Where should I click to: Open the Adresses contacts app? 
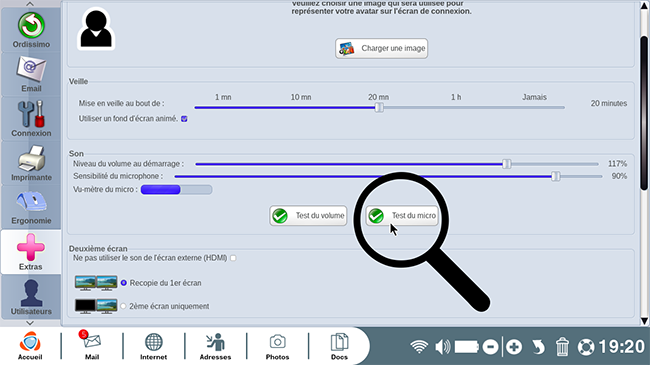215,346
